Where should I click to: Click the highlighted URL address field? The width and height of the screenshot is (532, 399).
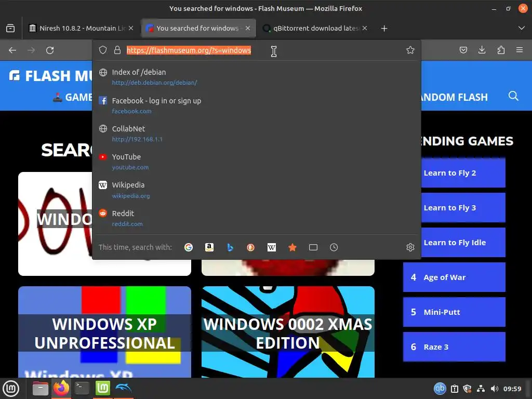pos(189,50)
